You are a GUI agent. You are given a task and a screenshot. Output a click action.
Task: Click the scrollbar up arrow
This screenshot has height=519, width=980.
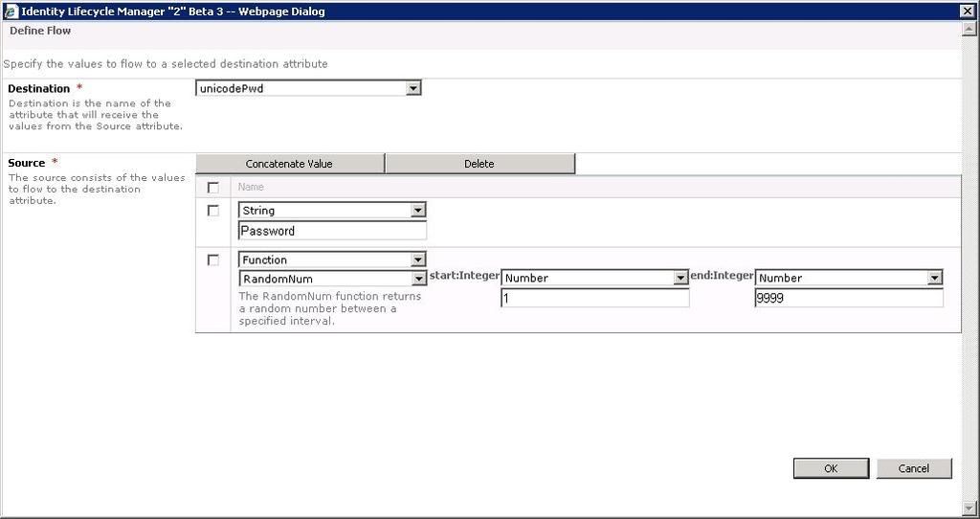pyautogui.click(x=969, y=30)
